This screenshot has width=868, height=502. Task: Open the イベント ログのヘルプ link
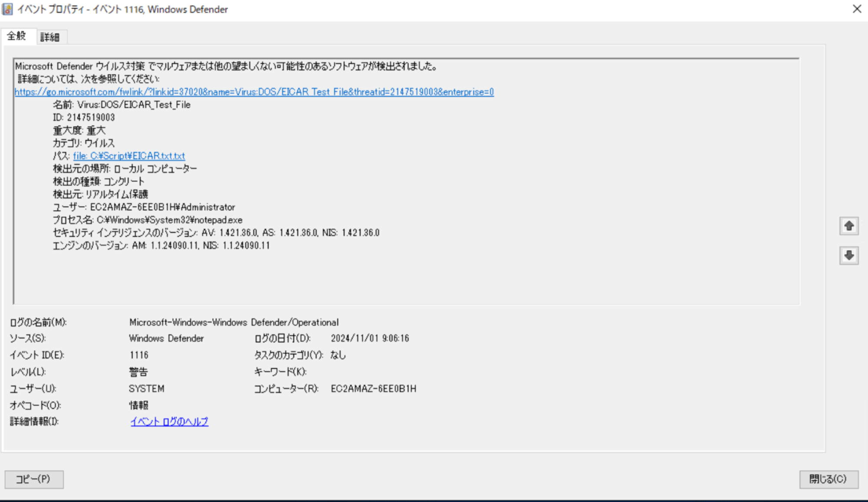tap(169, 422)
